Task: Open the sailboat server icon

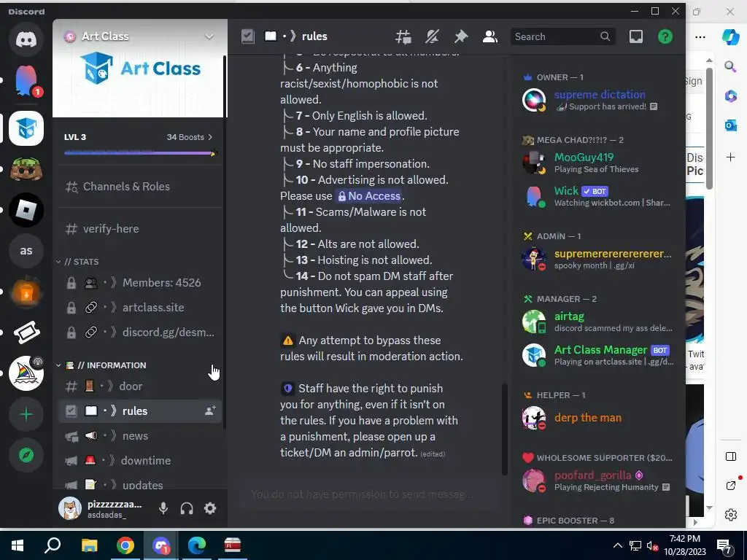Action: (x=26, y=374)
